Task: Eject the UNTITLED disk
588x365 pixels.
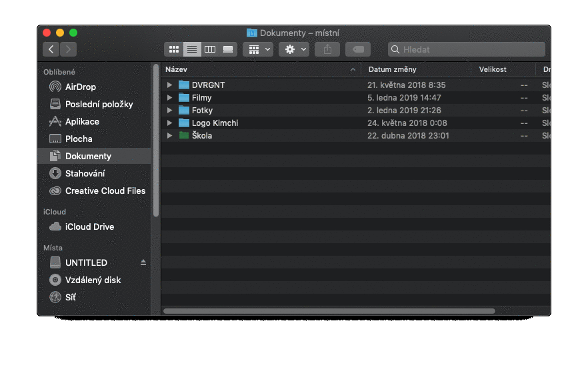Action: pyautogui.click(x=143, y=262)
